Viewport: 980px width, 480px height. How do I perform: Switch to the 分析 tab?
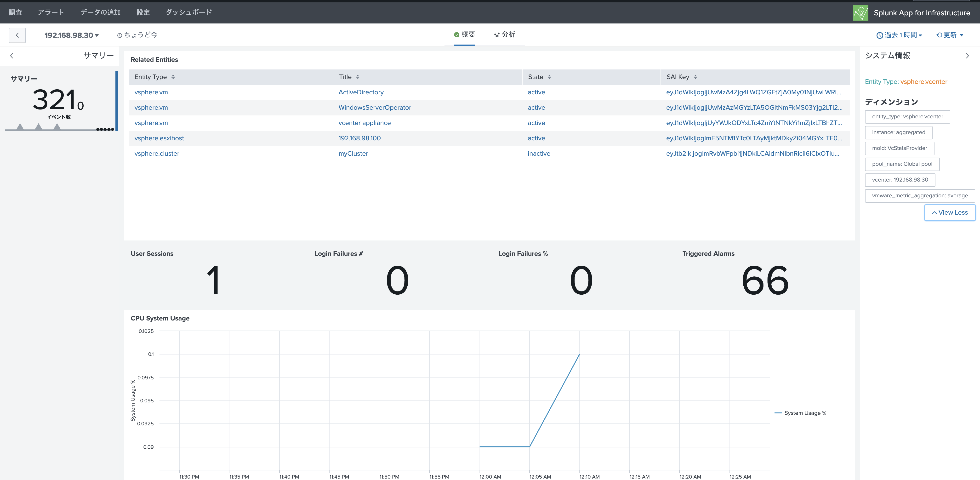tap(504, 35)
